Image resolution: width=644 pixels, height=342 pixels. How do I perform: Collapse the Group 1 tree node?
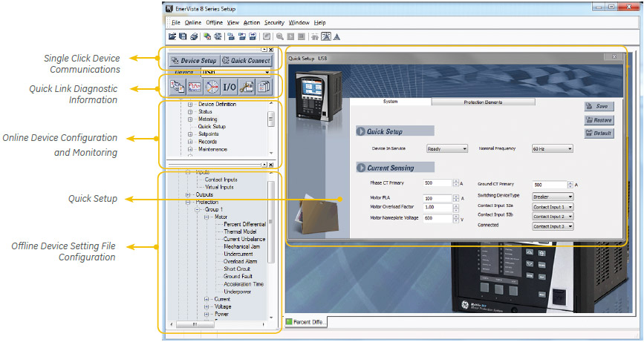pyautogui.click(x=197, y=209)
